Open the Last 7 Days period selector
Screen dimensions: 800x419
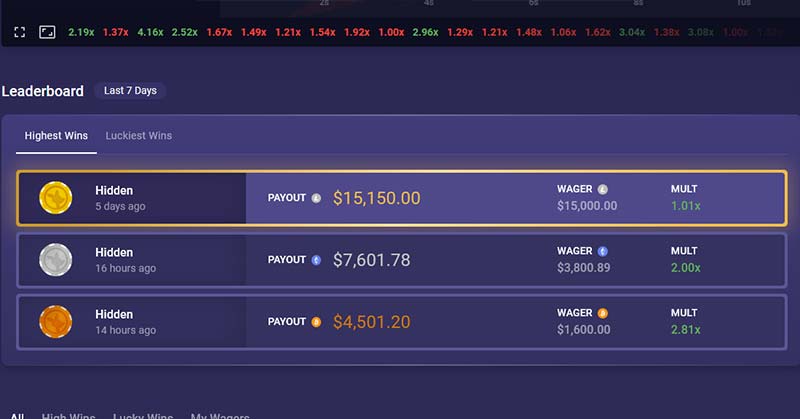[130, 90]
